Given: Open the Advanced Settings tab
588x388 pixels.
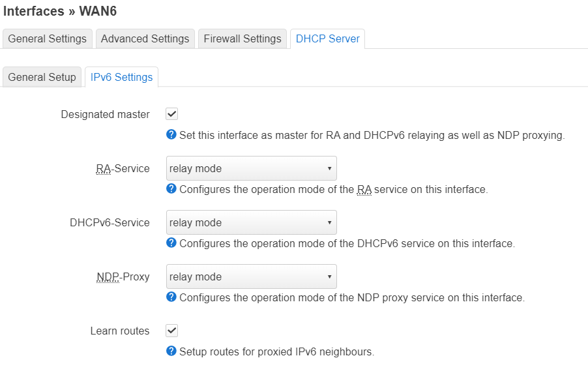Looking at the screenshot, I should tap(145, 38).
